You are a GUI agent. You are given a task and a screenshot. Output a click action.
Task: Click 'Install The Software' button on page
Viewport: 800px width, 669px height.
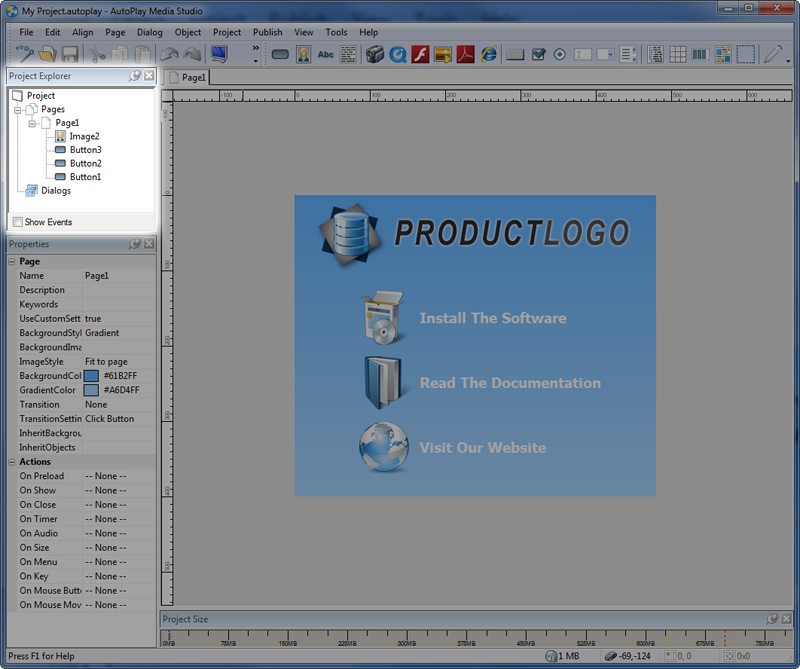pyautogui.click(x=492, y=318)
